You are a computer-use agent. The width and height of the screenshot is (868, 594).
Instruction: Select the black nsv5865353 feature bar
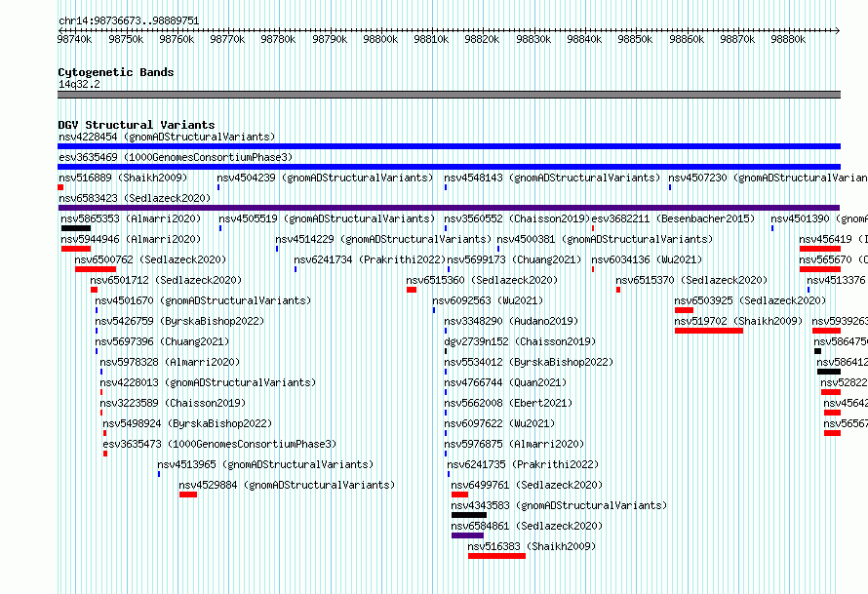coord(76,228)
